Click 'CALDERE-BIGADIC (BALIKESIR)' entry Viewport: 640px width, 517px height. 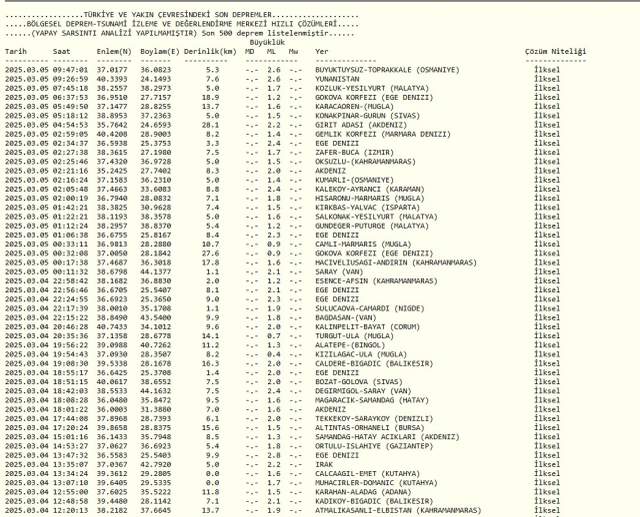coord(374,364)
